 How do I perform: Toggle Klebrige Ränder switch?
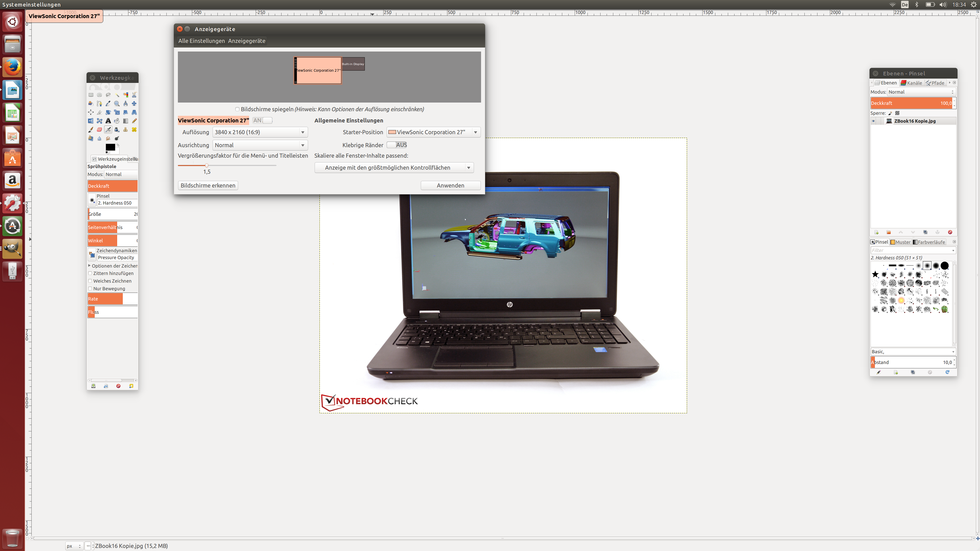pos(397,145)
